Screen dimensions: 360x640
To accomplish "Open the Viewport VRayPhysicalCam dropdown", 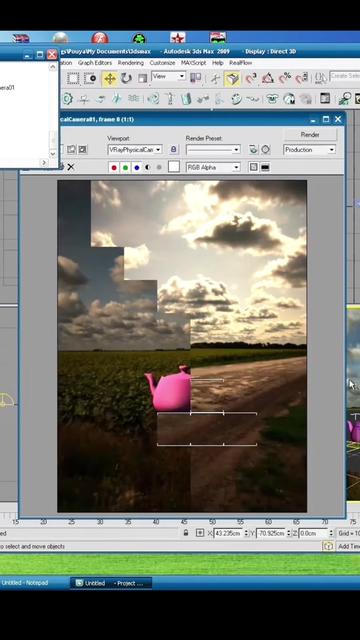I will [x=135, y=150].
